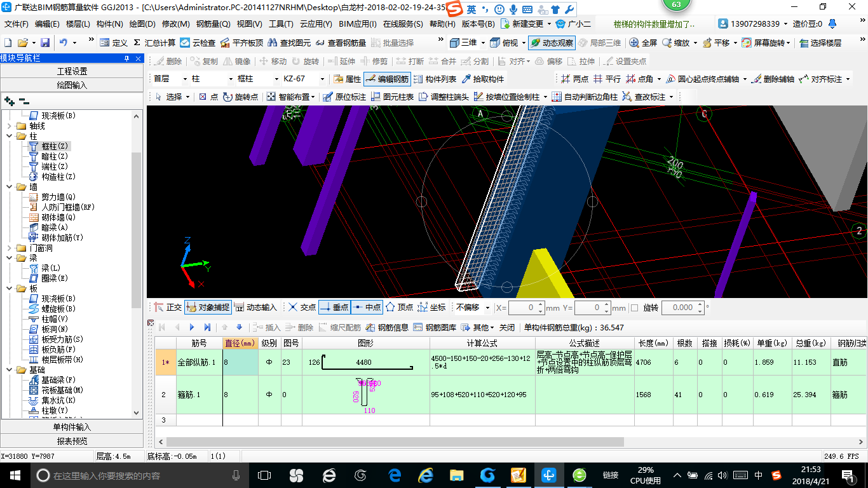Collapse the 墙 tree node
The height and width of the screenshot is (488, 868).
(x=10, y=187)
